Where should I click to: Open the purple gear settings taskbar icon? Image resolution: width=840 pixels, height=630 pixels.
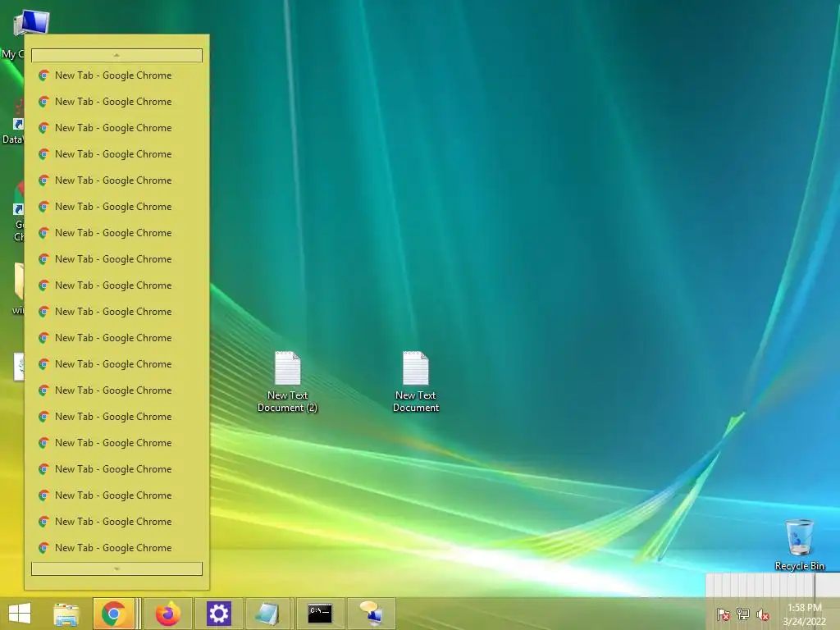pos(218,614)
